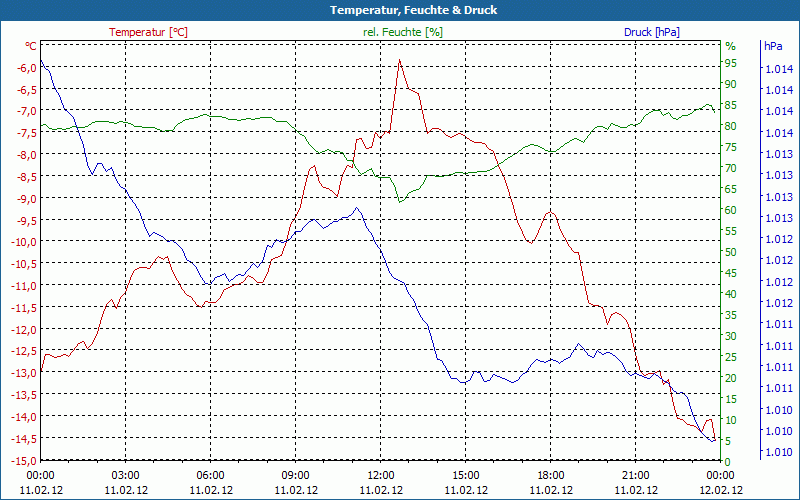Image resolution: width=800 pixels, height=500 pixels.
Task: Click the "-6,0" temperature axis tick
Action: click(26, 68)
